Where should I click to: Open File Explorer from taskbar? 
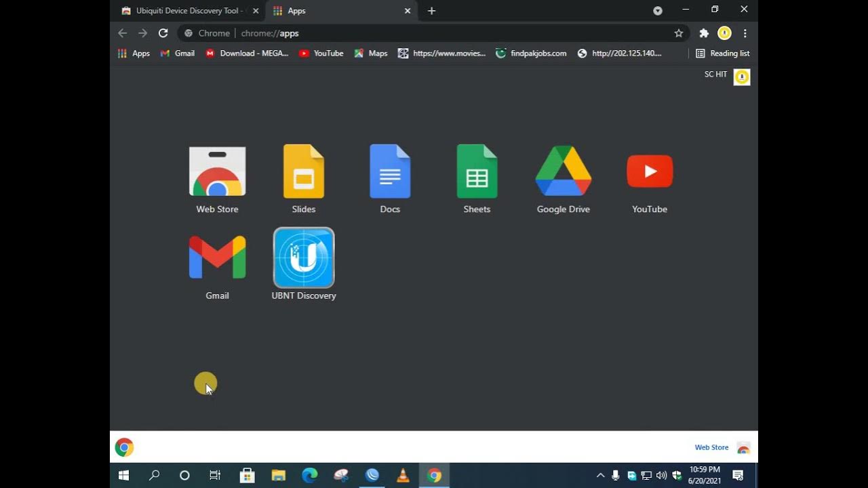tap(278, 475)
